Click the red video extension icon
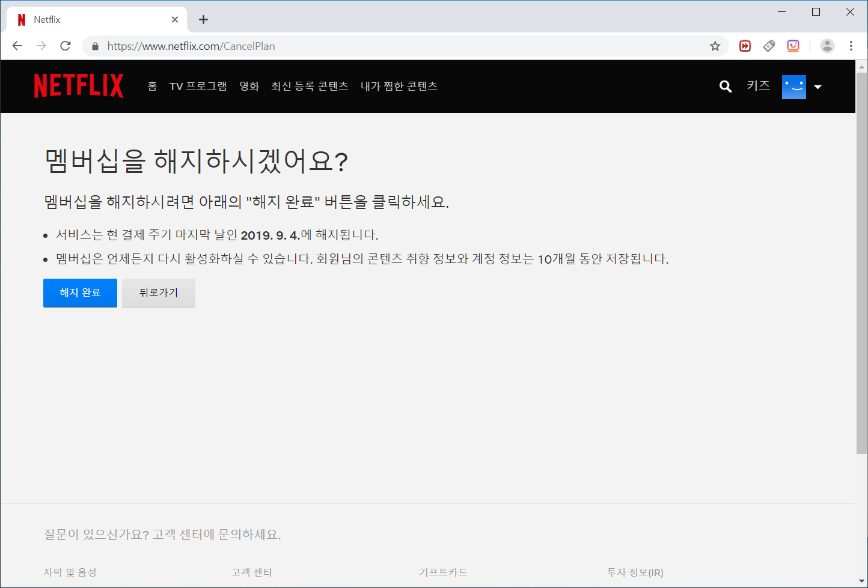868x588 pixels. [x=745, y=46]
